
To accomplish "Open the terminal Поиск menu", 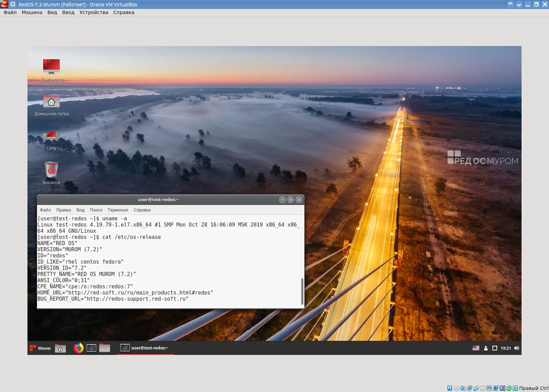I will (x=96, y=210).
